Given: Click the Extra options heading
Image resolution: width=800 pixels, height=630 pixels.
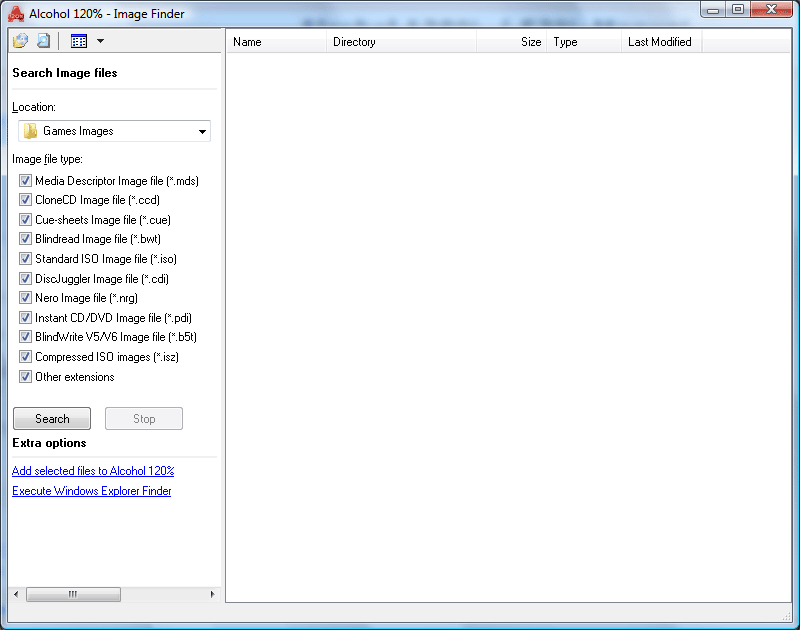Looking at the screenshot, I should 49,443.
